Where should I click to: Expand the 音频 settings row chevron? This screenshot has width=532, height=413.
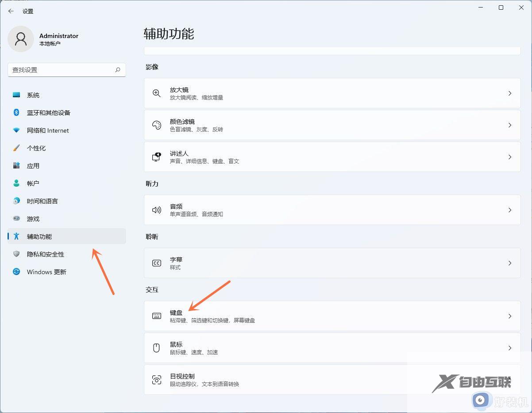click(510, 210)
